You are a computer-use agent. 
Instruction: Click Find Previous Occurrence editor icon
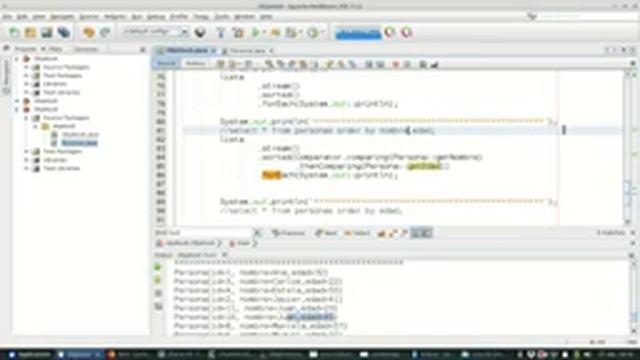(280, 64)
